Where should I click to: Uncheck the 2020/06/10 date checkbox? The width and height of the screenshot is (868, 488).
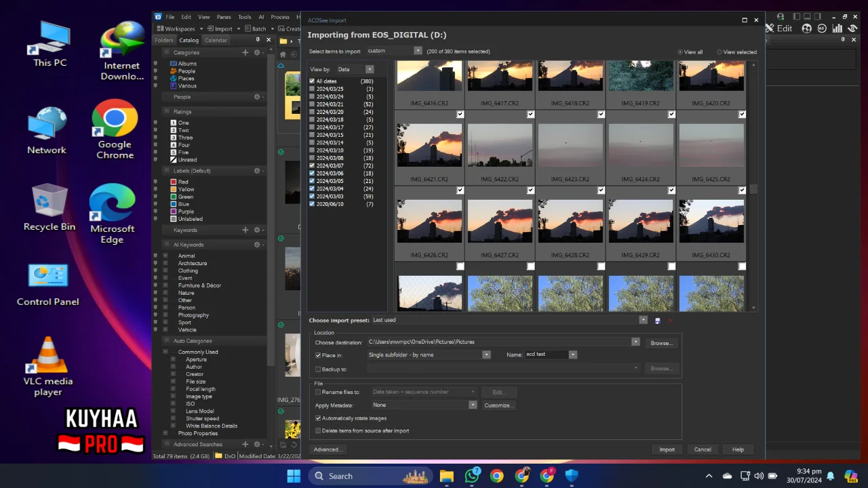312,204
